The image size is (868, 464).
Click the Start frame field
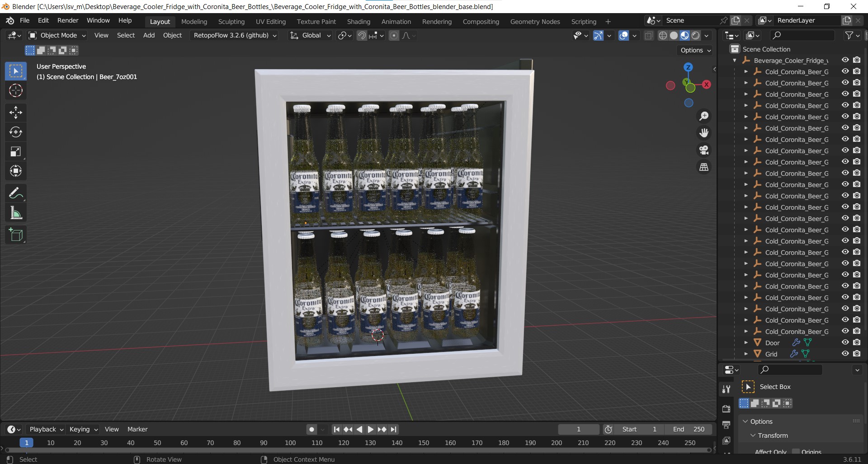pyautogui.click(x=639, y=429)
